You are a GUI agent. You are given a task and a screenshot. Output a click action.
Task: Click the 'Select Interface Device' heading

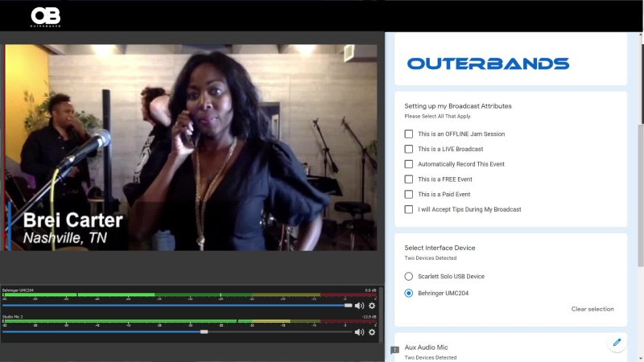coord(440,248)
